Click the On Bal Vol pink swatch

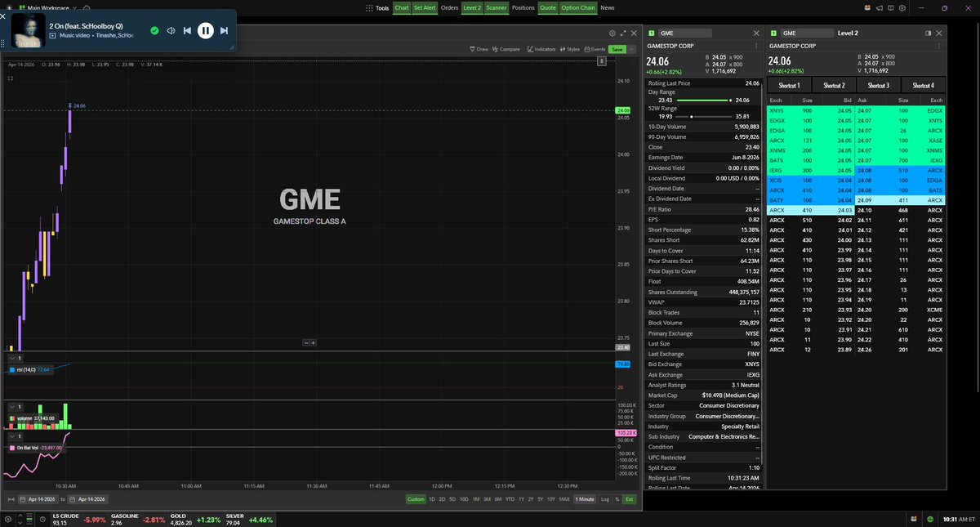(11, 448)
